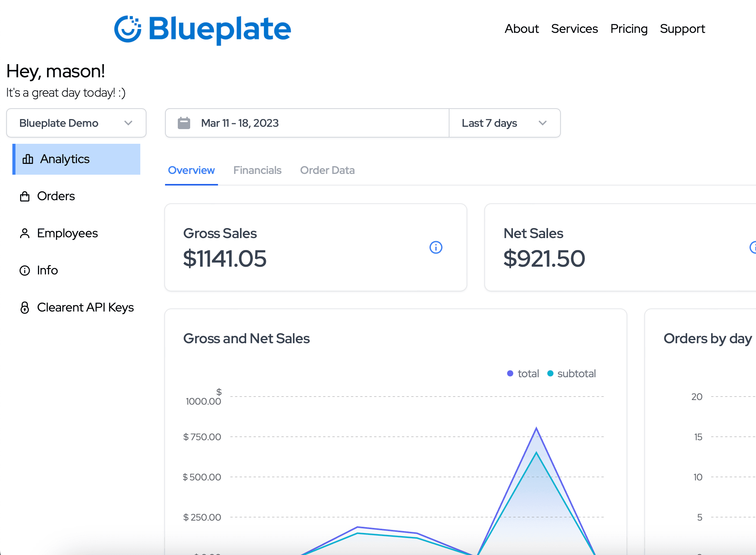Toggle the total series legend dot
The width and height of the screenshot is (756, 555).
[x=510, y=373]
